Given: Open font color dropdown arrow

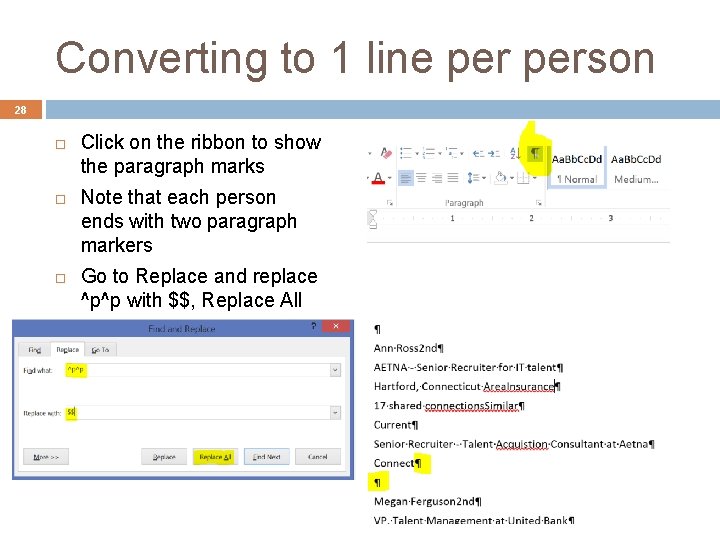Looking at the screenshot, I should [x=389, y=178].
